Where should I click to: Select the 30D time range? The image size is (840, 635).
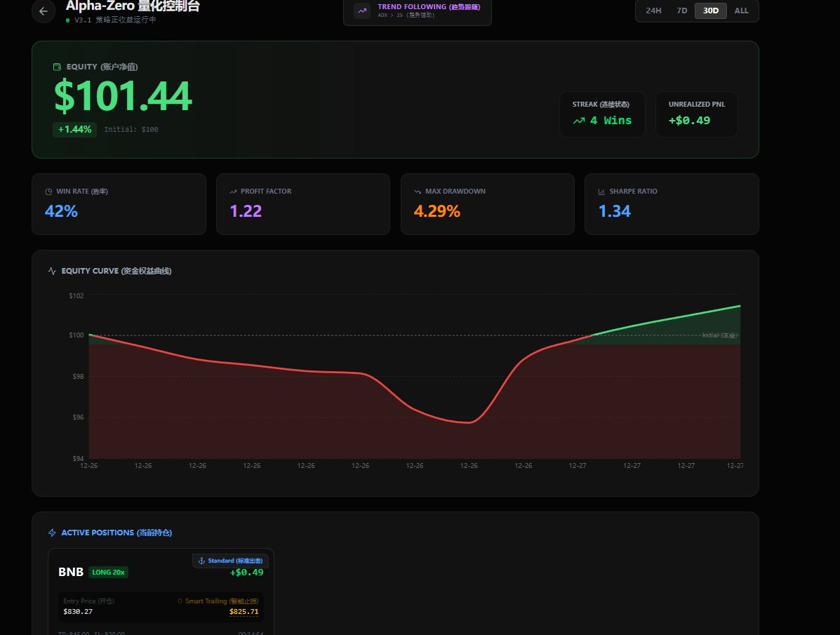click(711, 11)
